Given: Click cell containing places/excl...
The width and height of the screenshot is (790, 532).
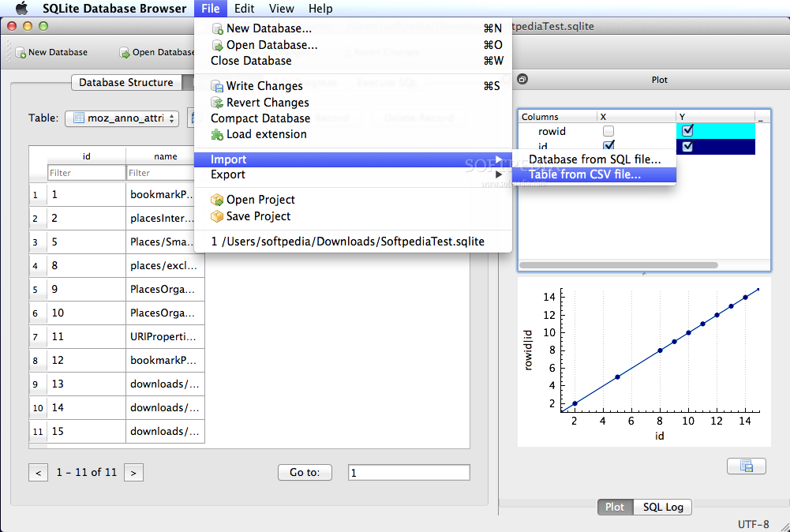Looking at the screenshot, I should pyautogui.click(x=165, y=266).
